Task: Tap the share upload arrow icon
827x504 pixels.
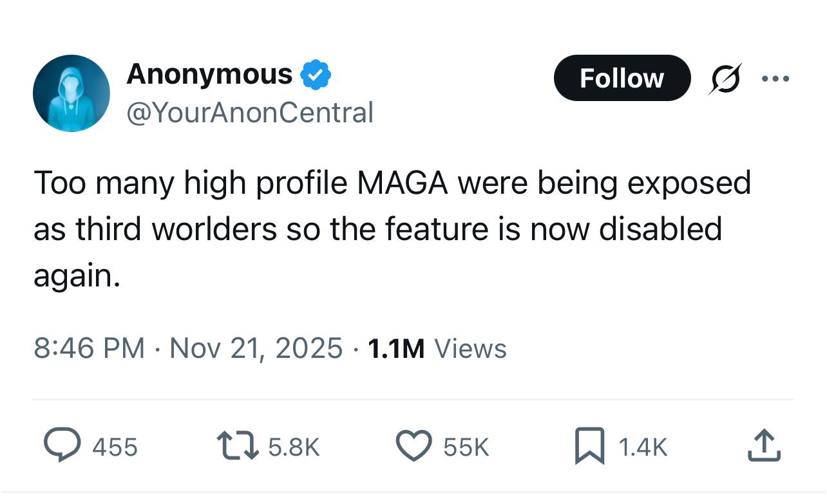Action: 764,446
